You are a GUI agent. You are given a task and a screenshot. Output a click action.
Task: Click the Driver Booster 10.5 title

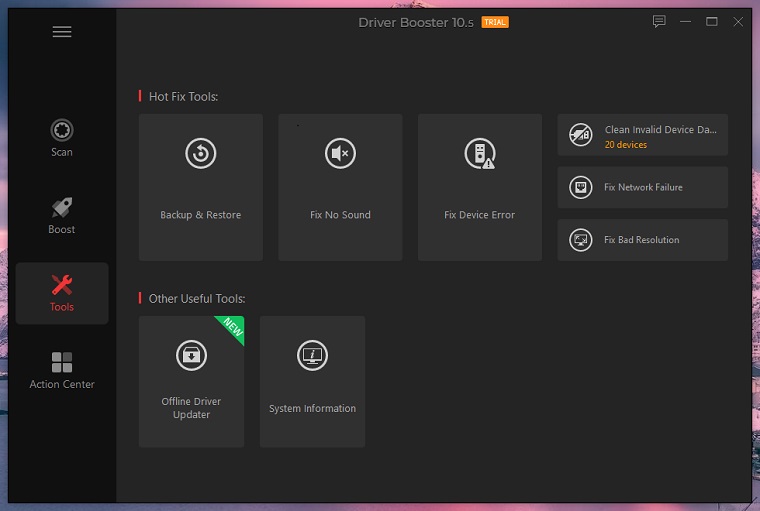tap(416, 22)
